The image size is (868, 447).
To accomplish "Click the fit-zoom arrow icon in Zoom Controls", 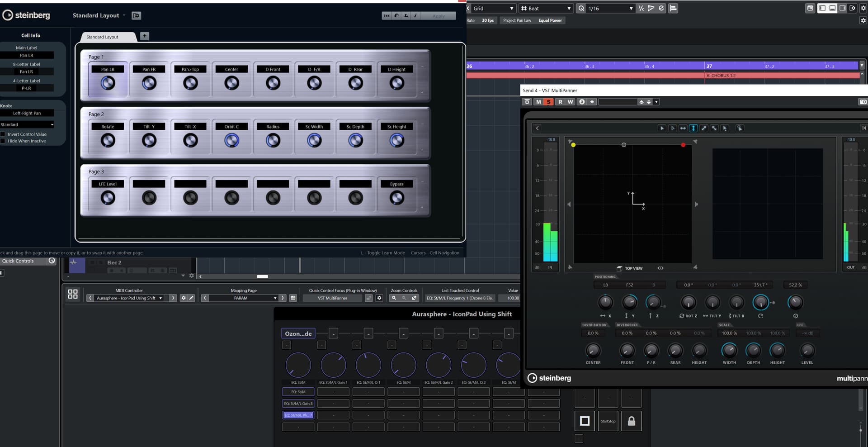I will [x=414, y=298].
